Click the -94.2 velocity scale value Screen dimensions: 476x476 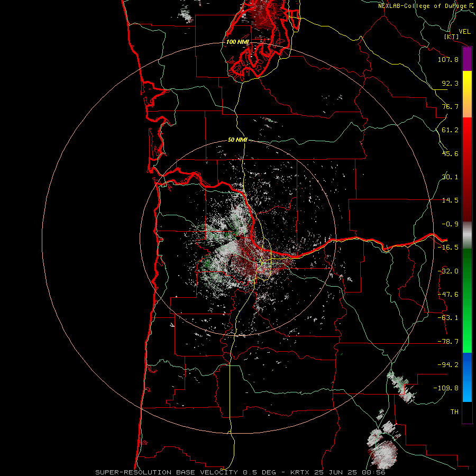tap(448, 365)
